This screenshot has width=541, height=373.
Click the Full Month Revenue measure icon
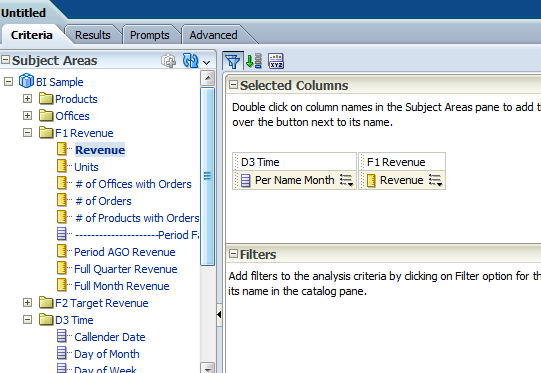pos(62,285)
